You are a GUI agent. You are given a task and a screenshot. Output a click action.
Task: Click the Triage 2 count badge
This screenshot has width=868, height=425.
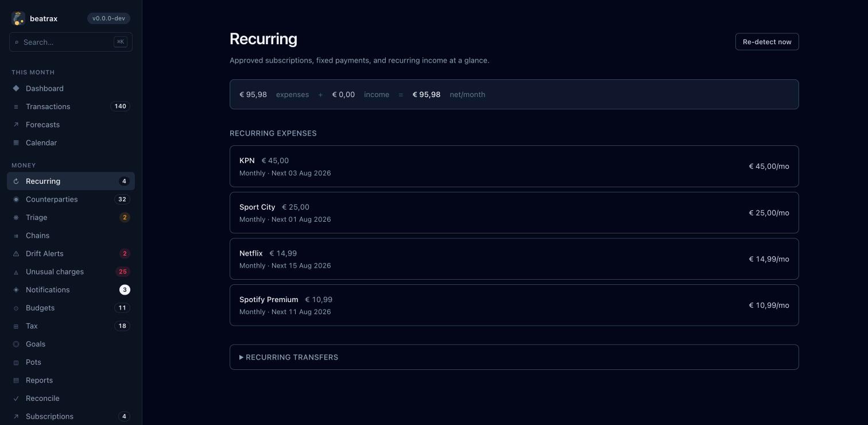point(125,217)
